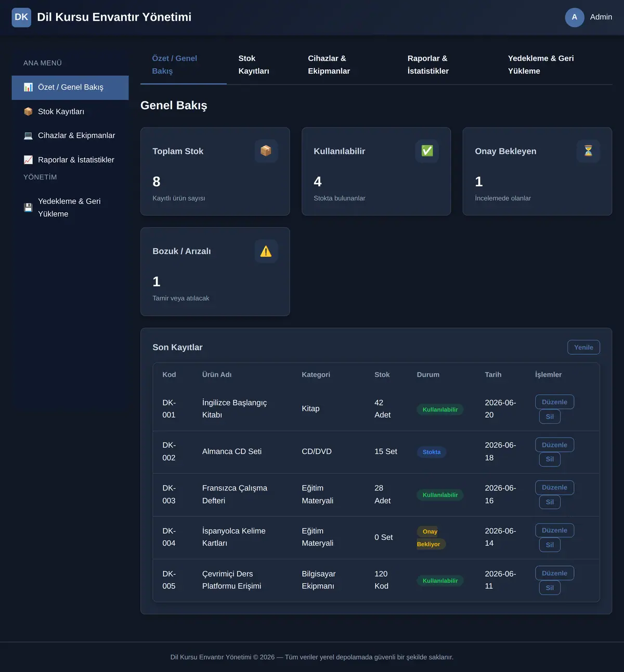The height and width of the screenshot is (672, 624).
Task: Delete the Almanca CD Seti row
Action: (550, 459)
